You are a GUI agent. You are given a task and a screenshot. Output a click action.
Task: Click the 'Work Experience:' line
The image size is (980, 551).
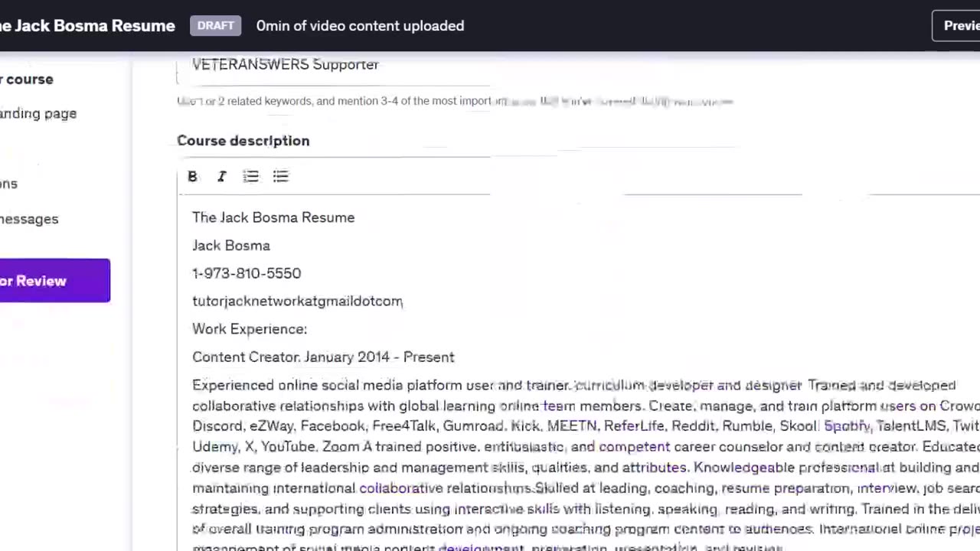(250, 329)
